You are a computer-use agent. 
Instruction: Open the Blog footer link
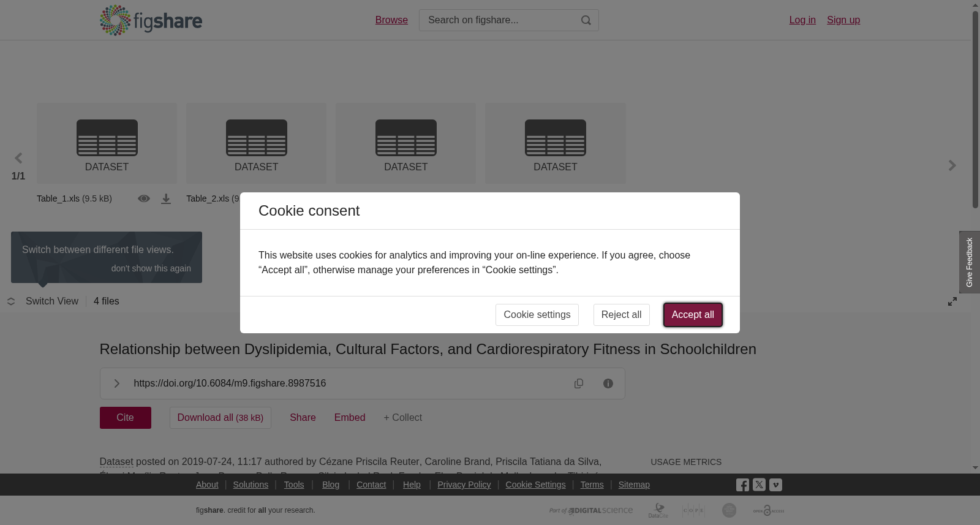331,485
